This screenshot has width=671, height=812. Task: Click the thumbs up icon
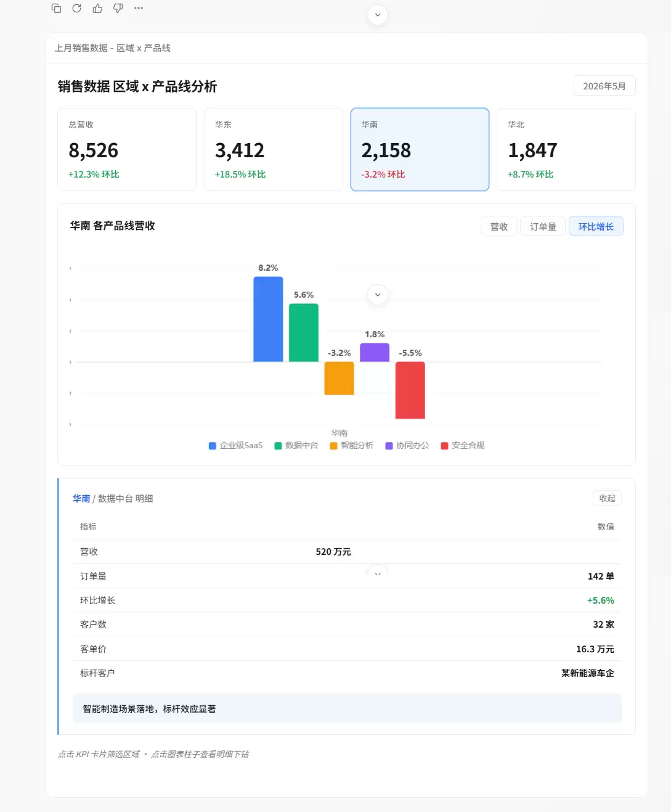97,8
